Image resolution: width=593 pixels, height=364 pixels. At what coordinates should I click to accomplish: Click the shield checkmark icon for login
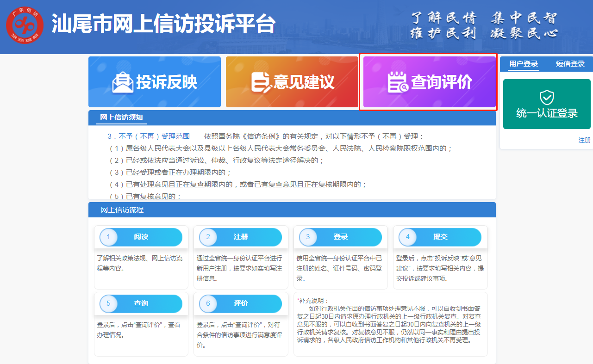click(x=547, y=97)
